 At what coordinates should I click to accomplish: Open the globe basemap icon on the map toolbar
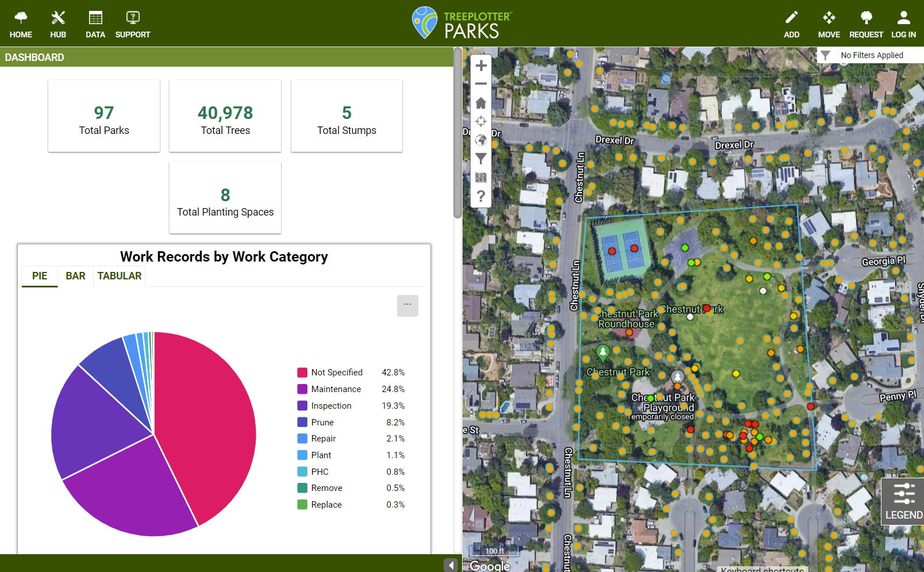[x=480, y=140]
